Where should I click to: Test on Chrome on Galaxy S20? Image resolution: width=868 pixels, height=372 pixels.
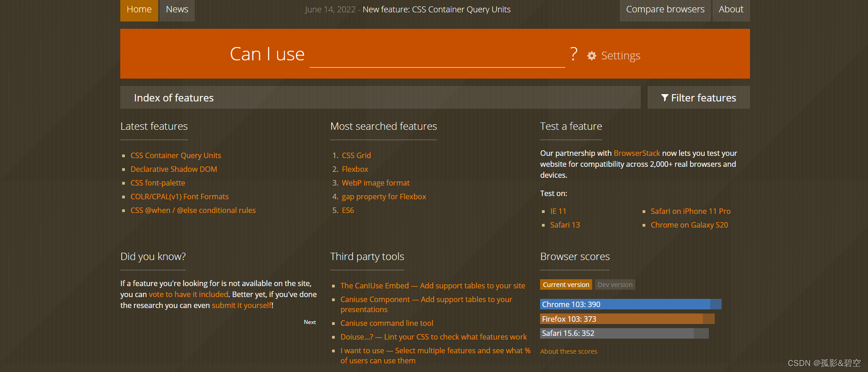coord(689,225)
